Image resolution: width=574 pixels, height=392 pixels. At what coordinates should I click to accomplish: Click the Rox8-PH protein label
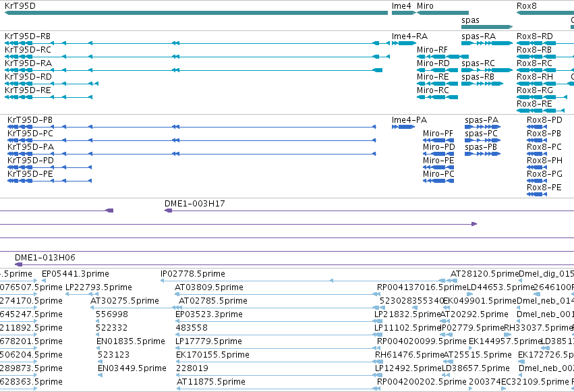point(544,161)
